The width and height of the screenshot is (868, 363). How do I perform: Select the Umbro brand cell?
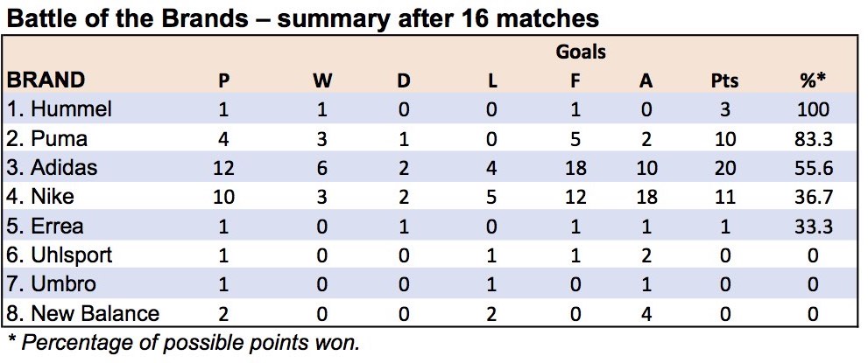click(x=51, y=284)
